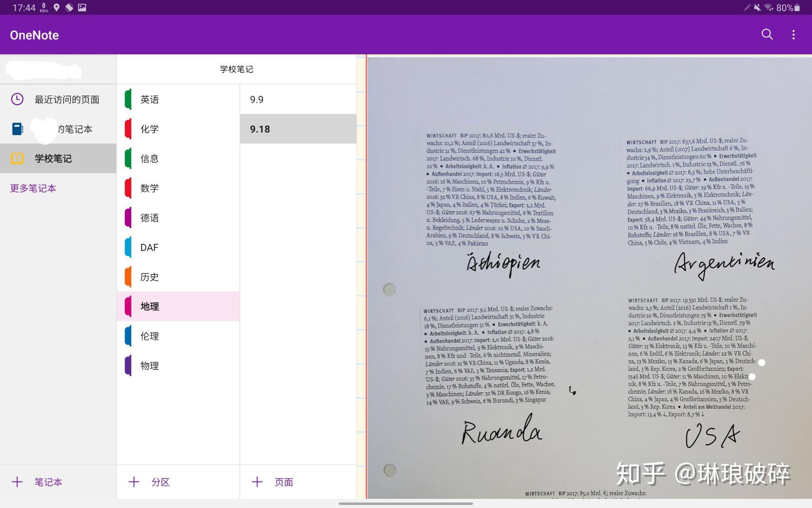Open recently visited pages clock icon
Image resolution: width=812 pixels, height=508 pixels.
tap(17, 99)
